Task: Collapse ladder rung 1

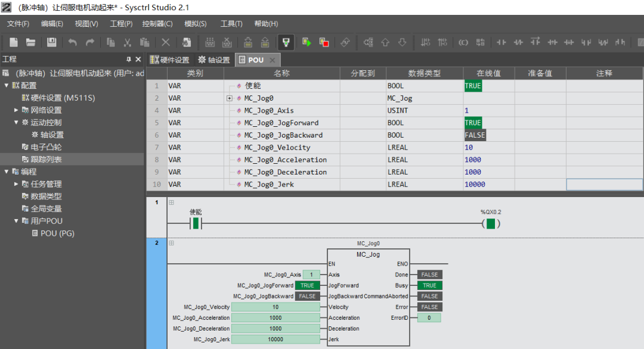Action: click(171, 202)
